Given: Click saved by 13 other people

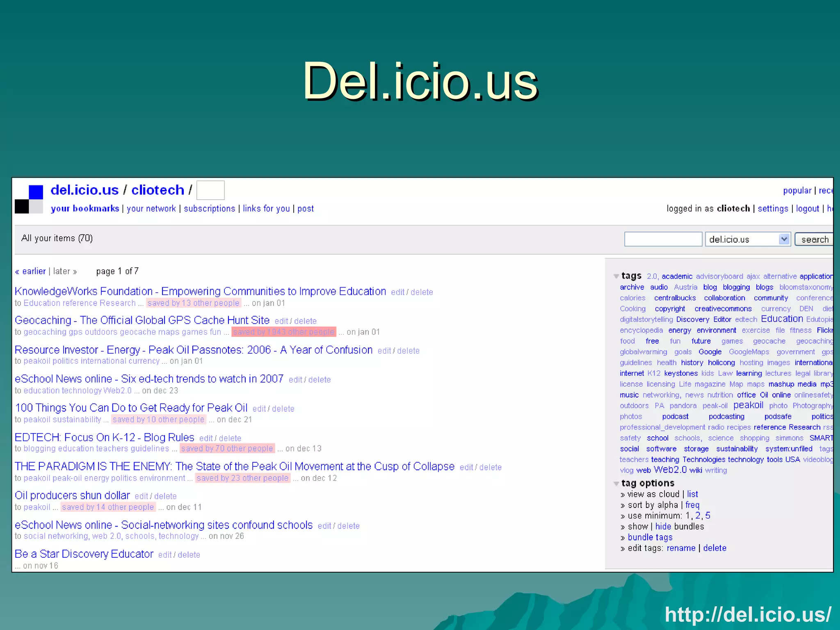Looking at the screenshot, I should click(193, 303).
